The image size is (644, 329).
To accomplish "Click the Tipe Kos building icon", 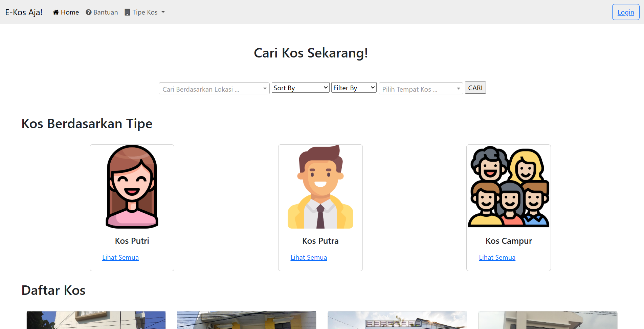I will (x=127, y=12).
